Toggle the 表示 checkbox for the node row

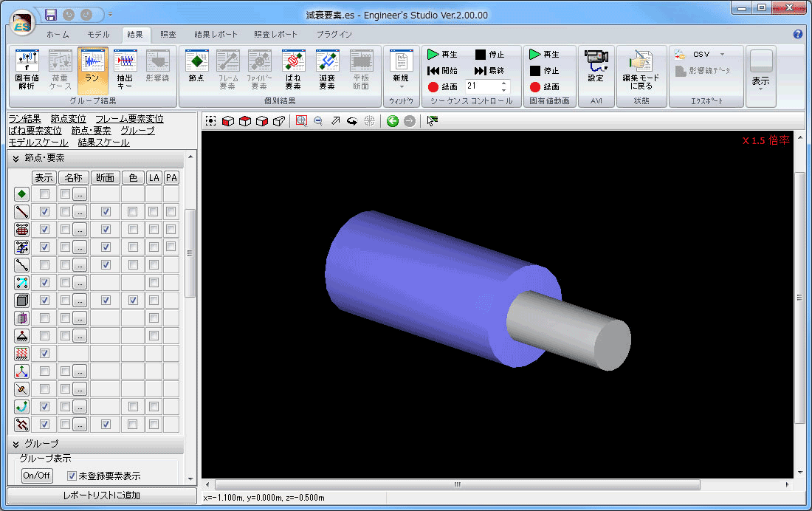[x=45, y=194]
